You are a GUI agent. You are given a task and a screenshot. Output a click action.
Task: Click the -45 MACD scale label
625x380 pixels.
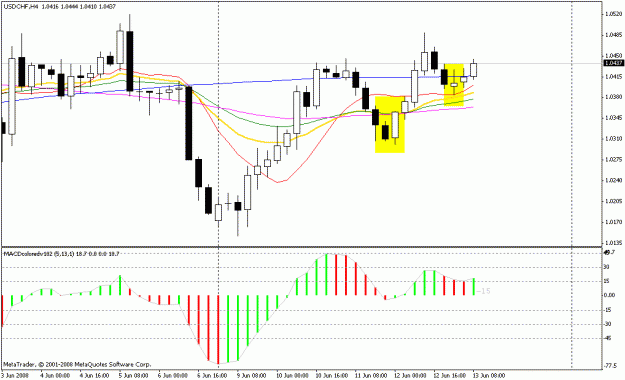607,339
